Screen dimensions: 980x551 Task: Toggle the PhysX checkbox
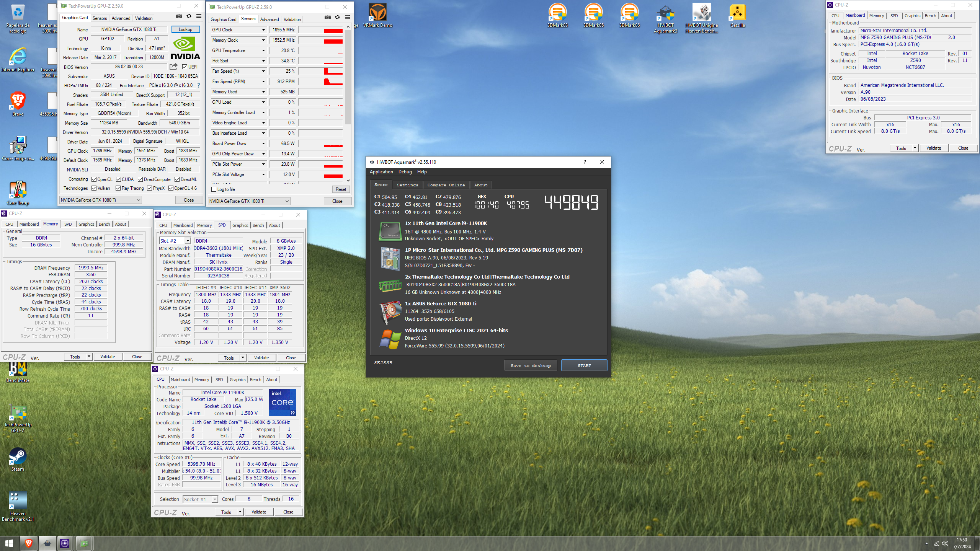point(150,188)
